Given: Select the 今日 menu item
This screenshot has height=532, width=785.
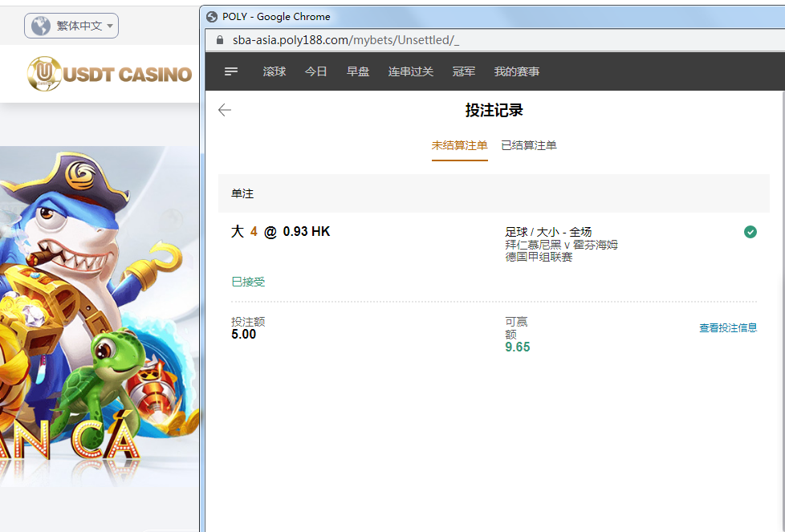Looking at the screenshot, I should (x=315, y=71).
